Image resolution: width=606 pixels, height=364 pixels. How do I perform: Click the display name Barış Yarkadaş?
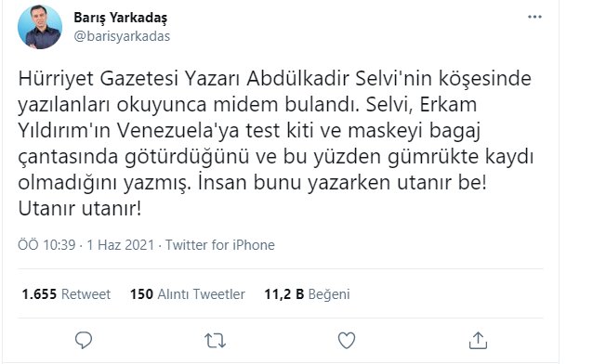[121, 18]
